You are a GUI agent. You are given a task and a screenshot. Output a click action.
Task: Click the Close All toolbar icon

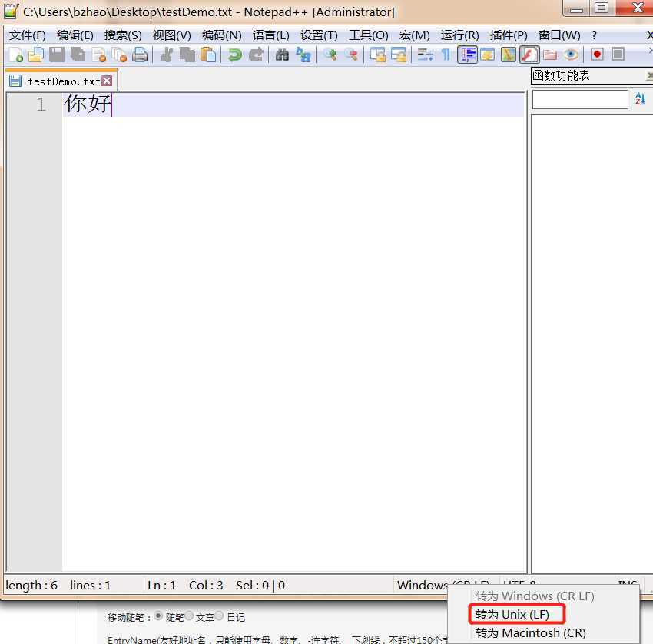(119, 55)
